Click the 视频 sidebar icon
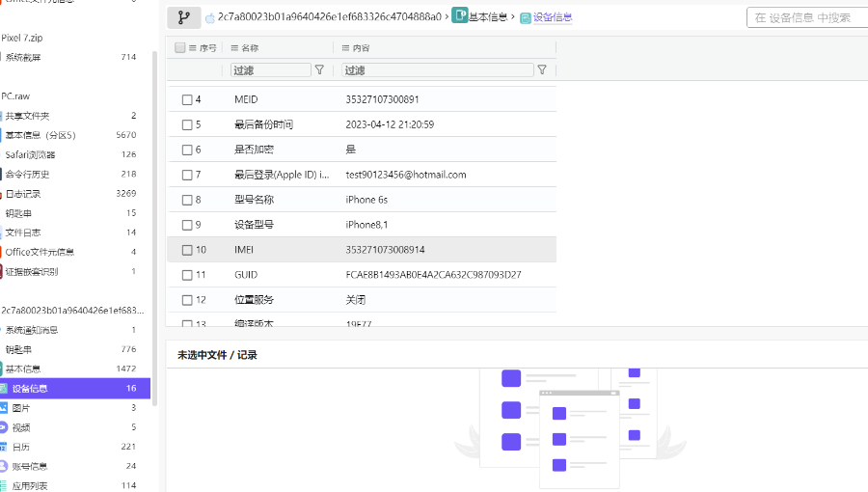The width and height of the screenshot is (868, 492). [3, 427]
